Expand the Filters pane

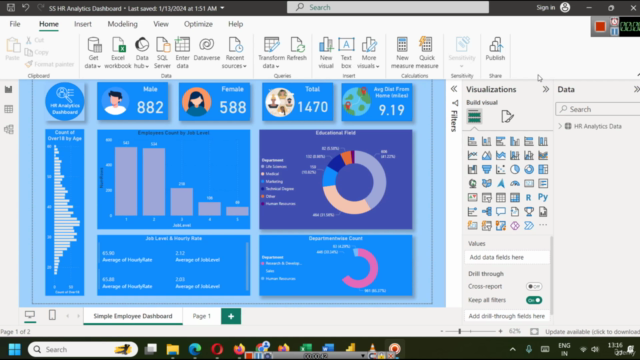coord(454,89)
